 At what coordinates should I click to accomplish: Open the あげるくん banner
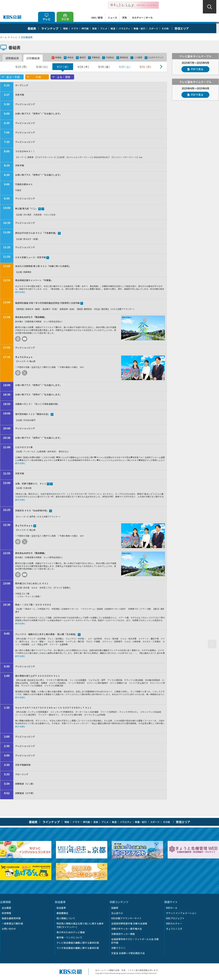click(x=25, y=871)
